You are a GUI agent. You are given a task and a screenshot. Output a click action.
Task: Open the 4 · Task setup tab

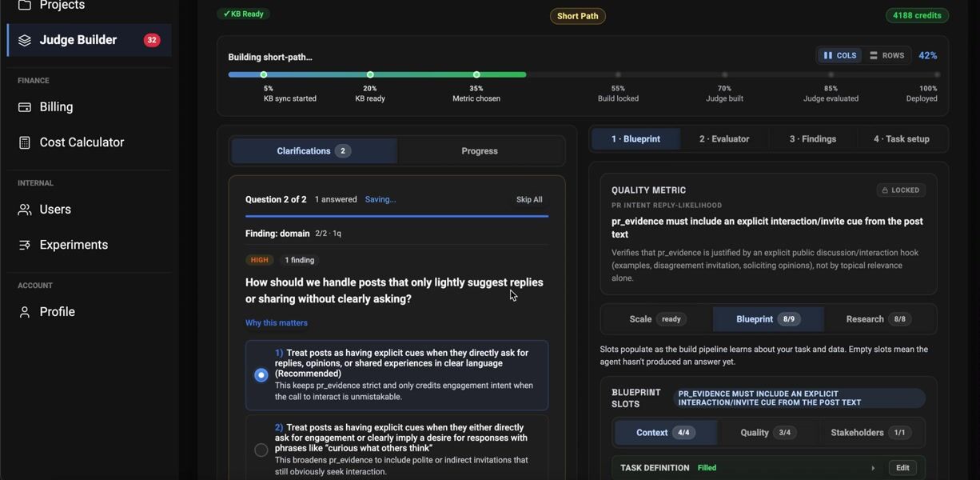coord(902,139)
